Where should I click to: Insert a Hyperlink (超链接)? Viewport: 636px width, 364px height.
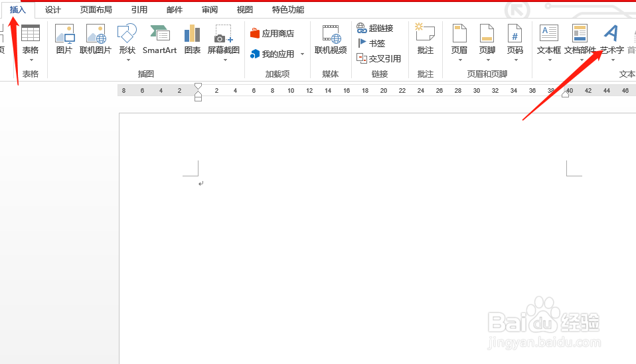(x=375, y=28)
